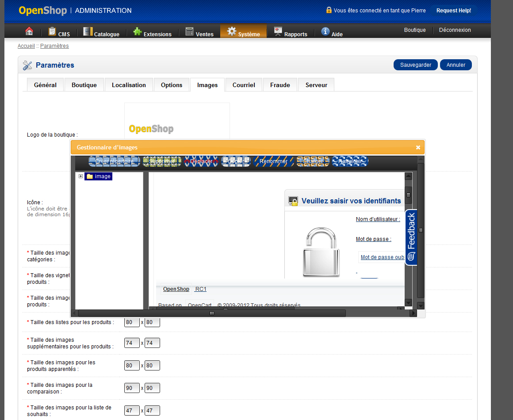Click the Annuler button
Viewport: 513px width, 420px height.
click(456, 65)
